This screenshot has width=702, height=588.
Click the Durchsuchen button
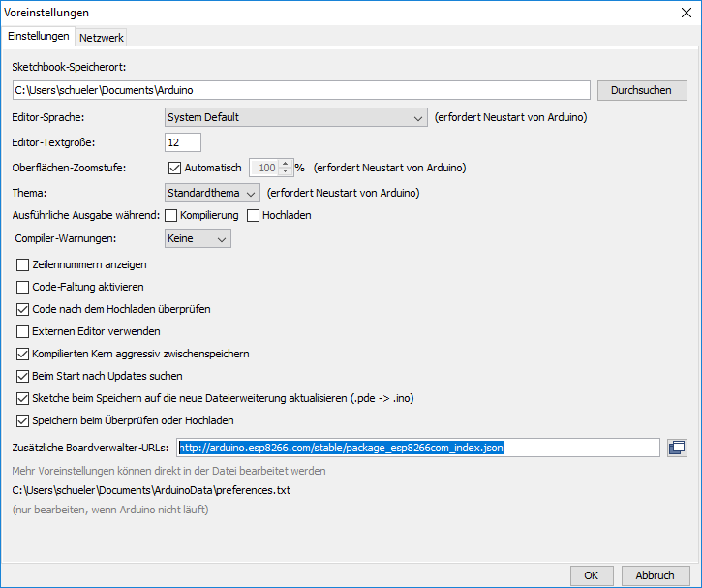641,90
